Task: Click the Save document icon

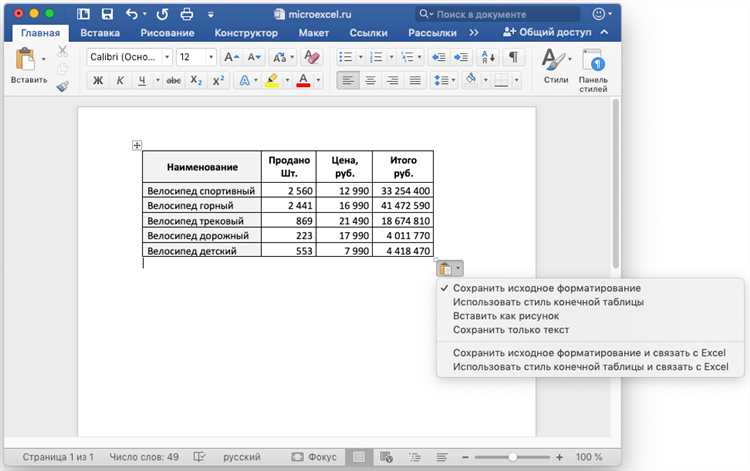Action: (108, 14)
